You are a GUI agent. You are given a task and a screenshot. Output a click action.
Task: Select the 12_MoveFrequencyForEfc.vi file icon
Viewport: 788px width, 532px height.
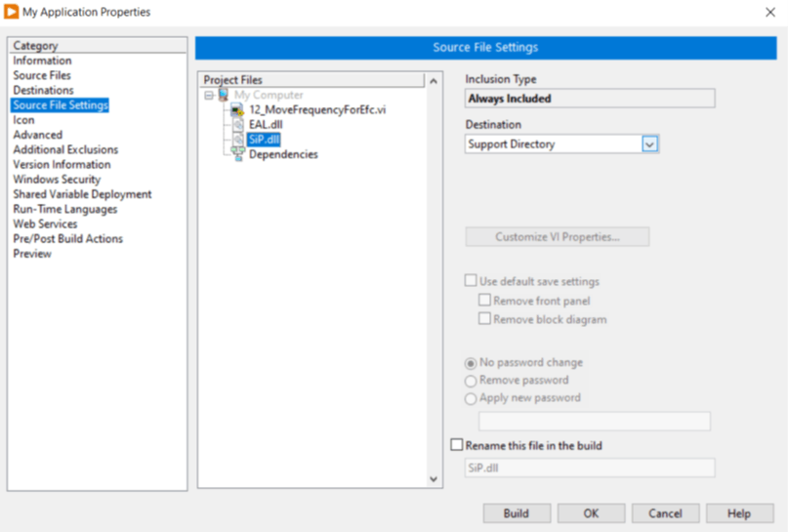(237, 110)
